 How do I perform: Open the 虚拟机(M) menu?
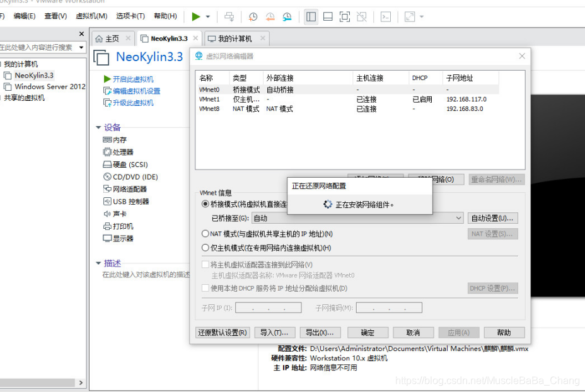pos(91,16)
